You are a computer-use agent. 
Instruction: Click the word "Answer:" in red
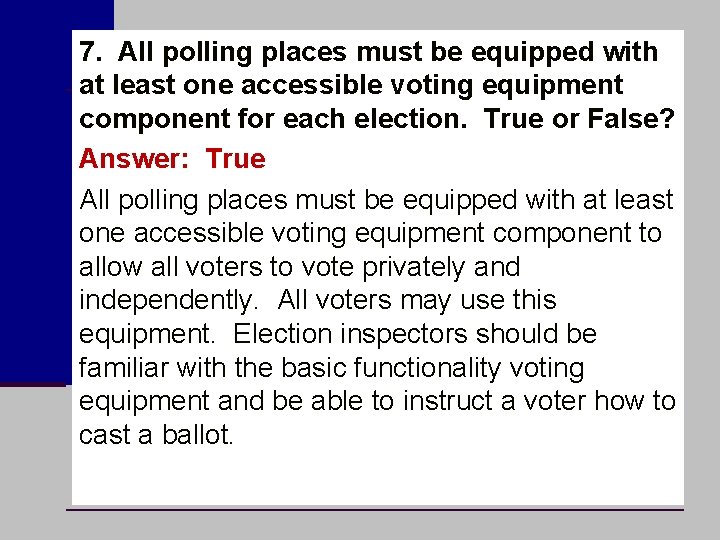134,159
